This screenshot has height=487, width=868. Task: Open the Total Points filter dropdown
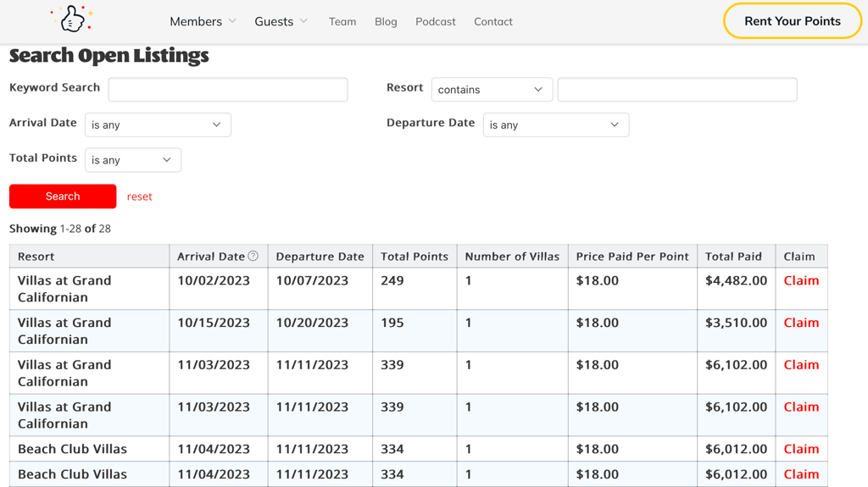point(132,160)
